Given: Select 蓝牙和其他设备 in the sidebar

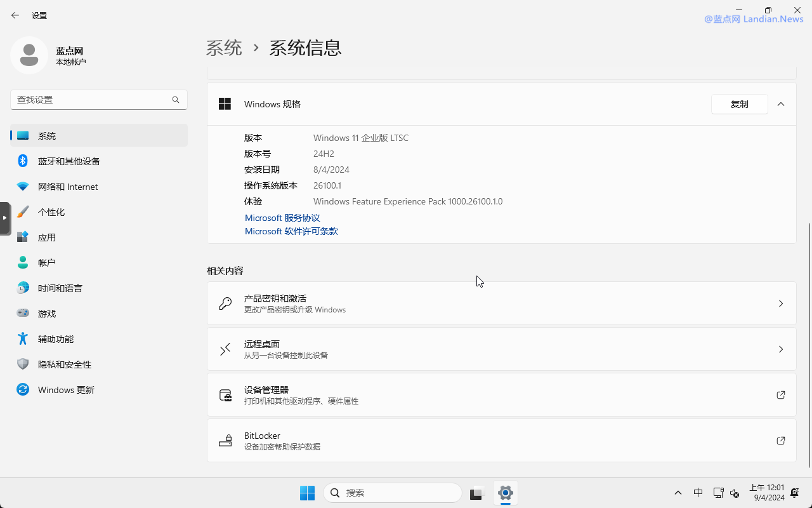Looking at the screenshot, I should pyautogui.click(x=99, y=161).
